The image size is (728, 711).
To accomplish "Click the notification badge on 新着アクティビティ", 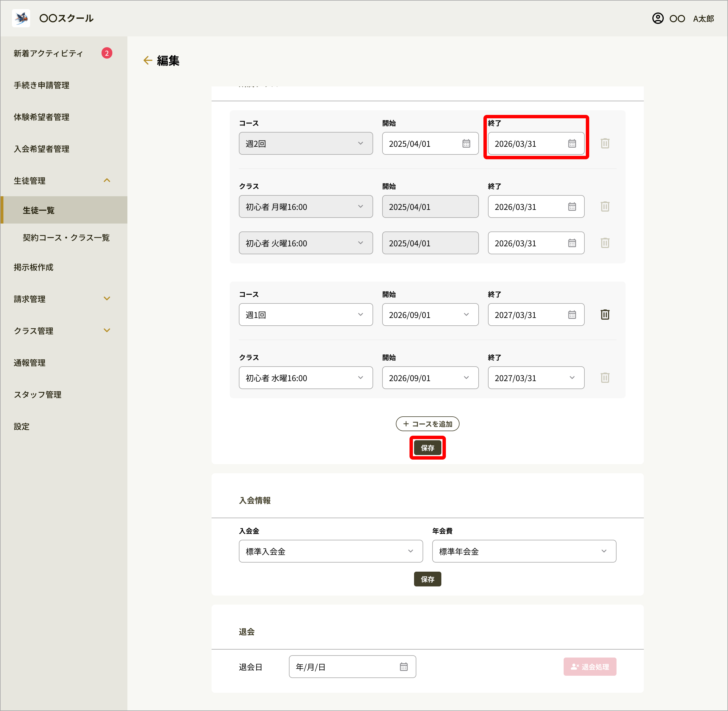I will coord(107,53).
